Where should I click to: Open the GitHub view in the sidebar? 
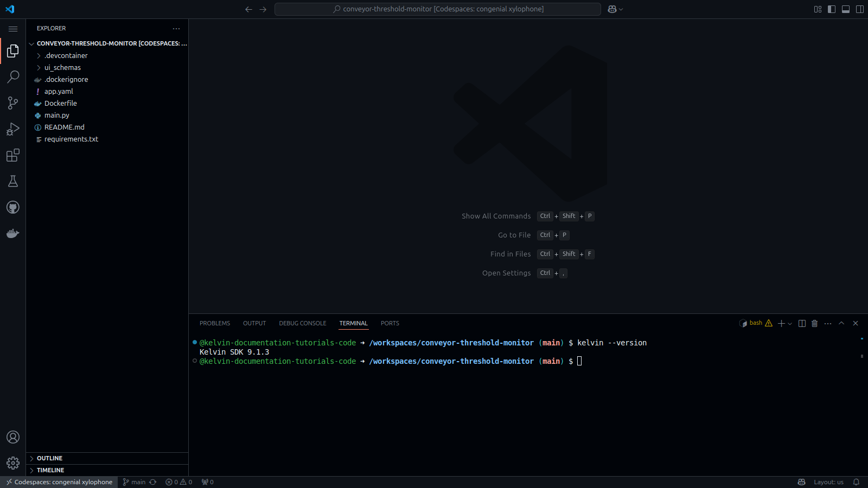(x=13, y=207)
